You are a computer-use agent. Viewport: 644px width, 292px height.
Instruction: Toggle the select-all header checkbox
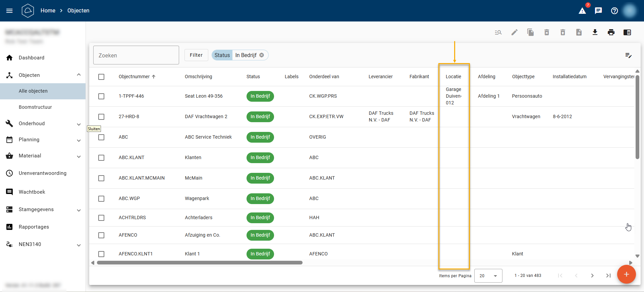[x=101, y=77]
